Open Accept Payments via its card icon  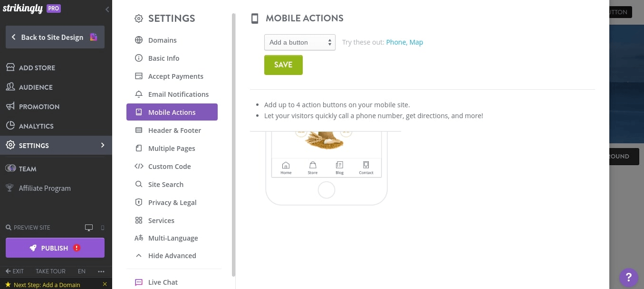139,76
